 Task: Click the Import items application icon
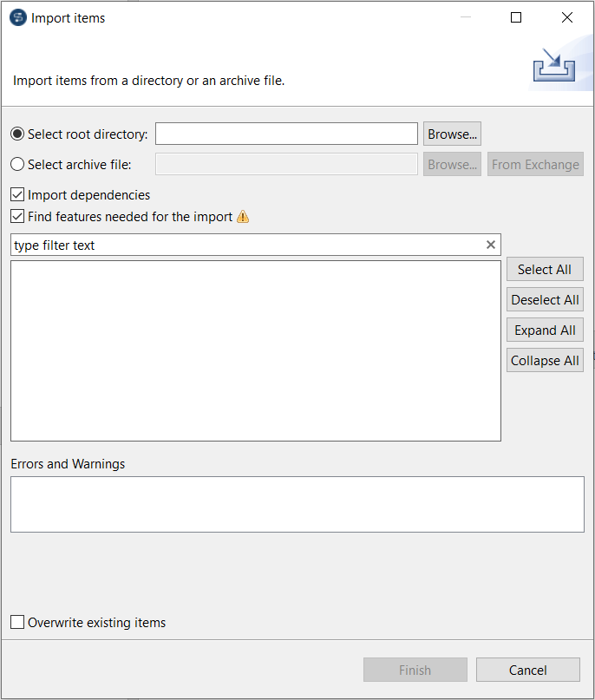click(16, 16)
